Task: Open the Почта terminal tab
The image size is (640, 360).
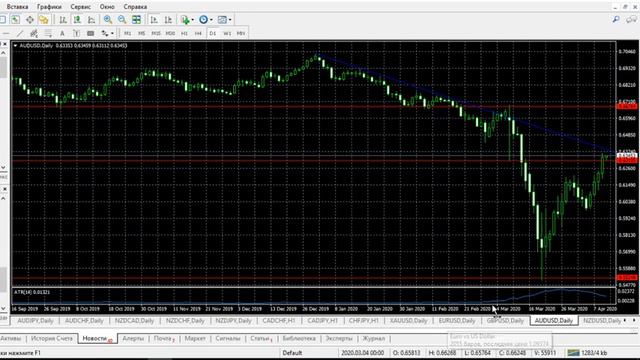Action: click(164, 338)
